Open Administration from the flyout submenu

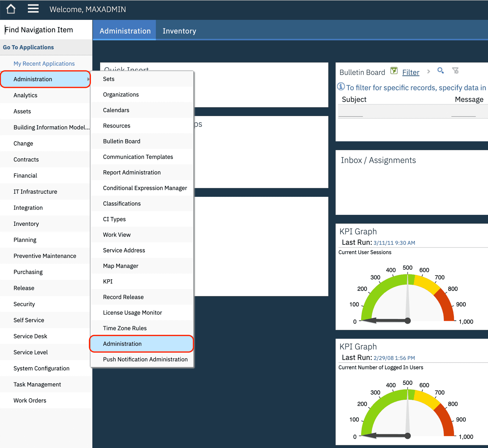pos(122,344)
